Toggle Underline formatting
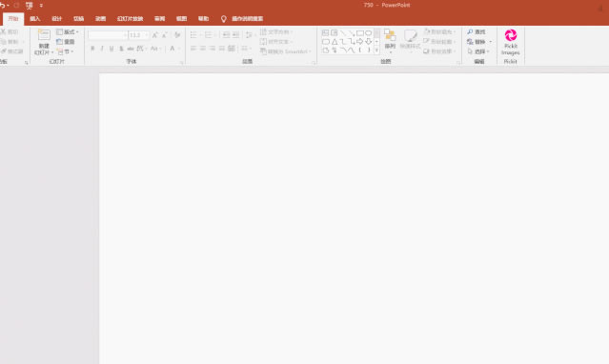The height and width of the screenshot is (364, 609). 112,49
